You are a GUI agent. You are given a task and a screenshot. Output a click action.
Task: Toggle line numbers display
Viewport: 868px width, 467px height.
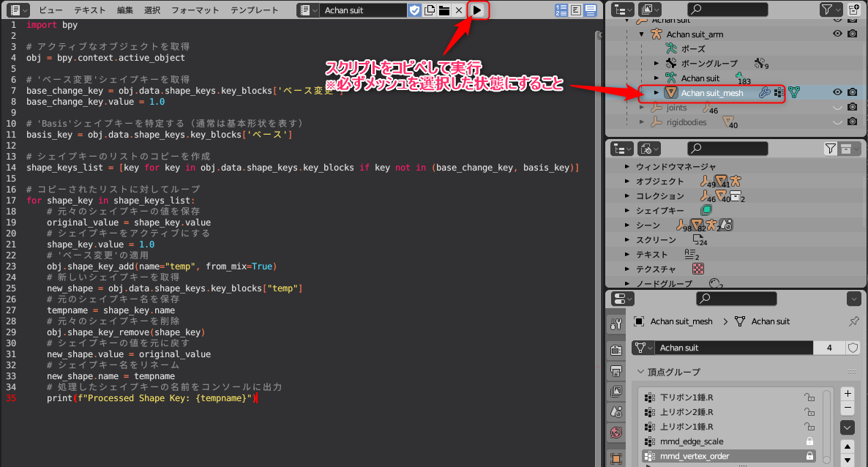[561, 10]
